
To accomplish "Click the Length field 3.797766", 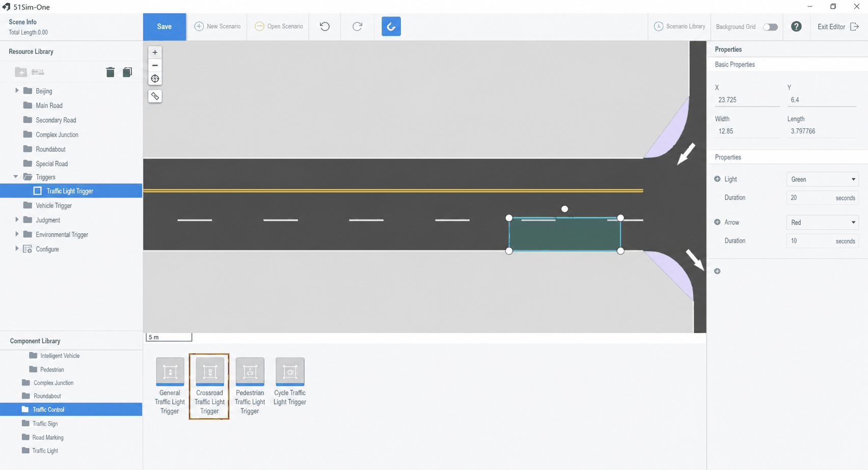I will click(821, 131).
